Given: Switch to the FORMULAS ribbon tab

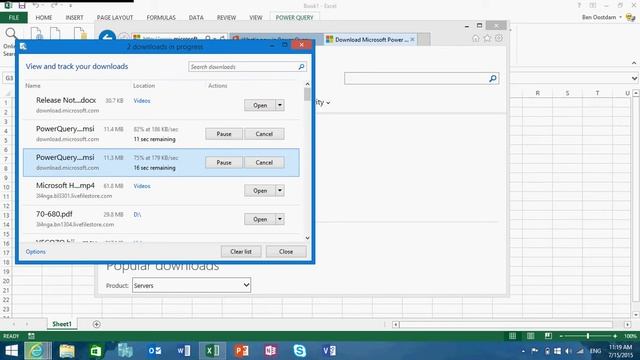Looking at the screenshot, I should (161, 18).
